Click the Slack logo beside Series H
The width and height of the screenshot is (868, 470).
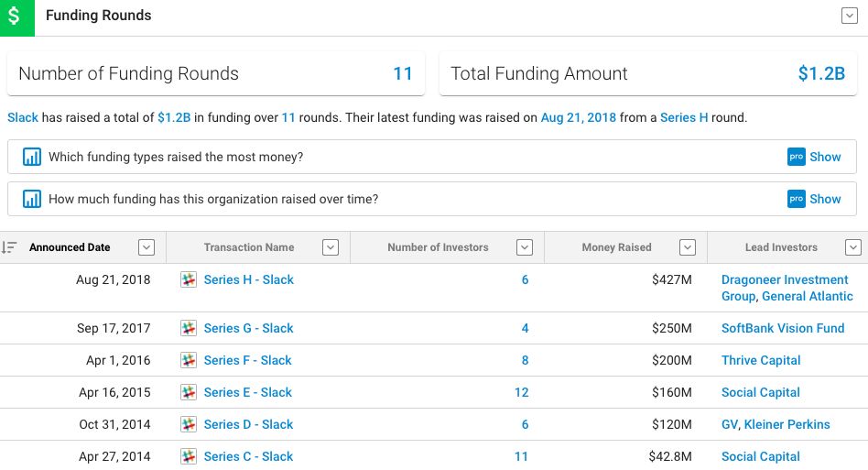[189, 279]
